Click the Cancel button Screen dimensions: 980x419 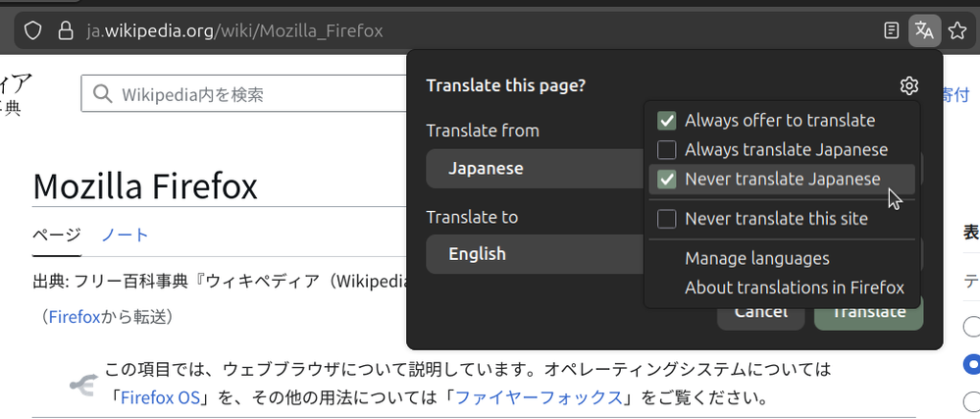pyautogui.click(x=760, y=313)
